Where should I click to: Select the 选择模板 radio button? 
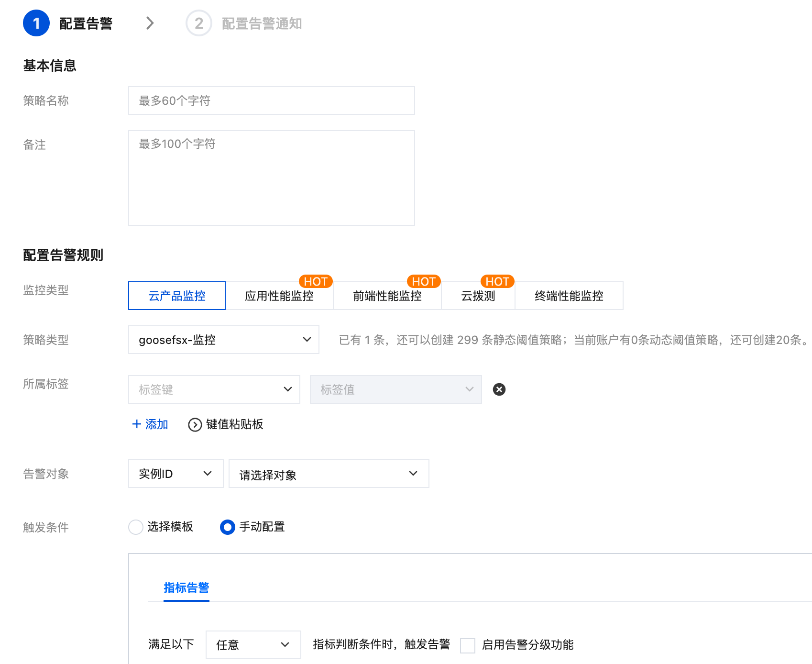[x=136, y=527]
